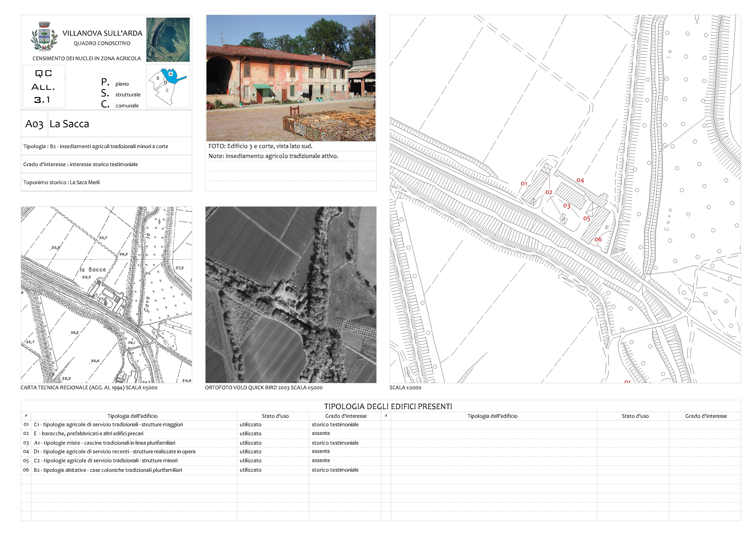Select Toponimo storico La Saca Merli
Screen dimensions: 756x535
[61, 182]
